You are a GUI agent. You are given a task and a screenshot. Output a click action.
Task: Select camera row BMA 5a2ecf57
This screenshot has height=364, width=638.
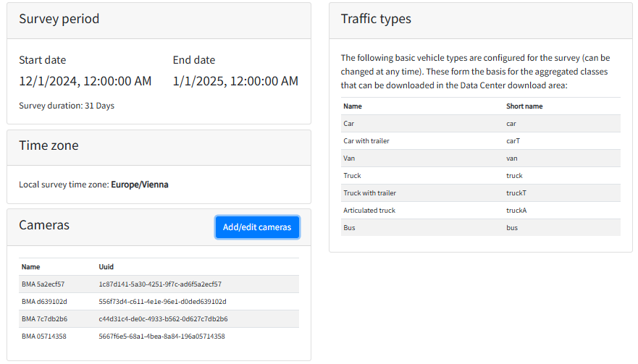tap(159, 284)
